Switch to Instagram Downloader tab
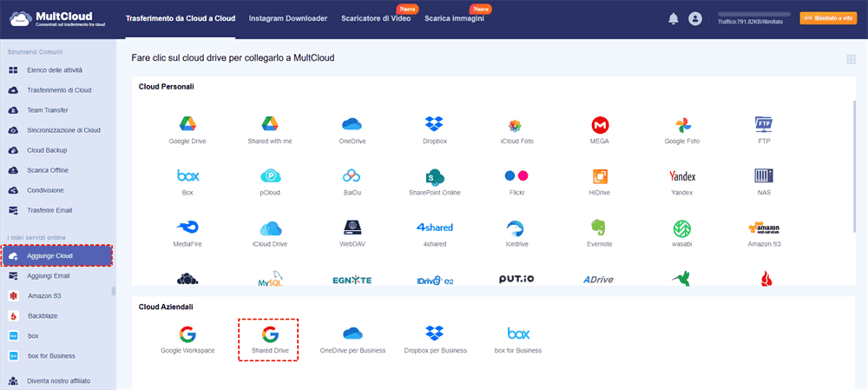 [288, 18]
